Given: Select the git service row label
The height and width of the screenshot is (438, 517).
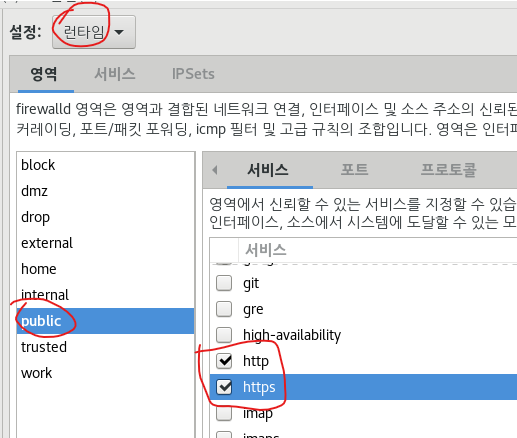Looking at the screenshot, I should [251, 284].
